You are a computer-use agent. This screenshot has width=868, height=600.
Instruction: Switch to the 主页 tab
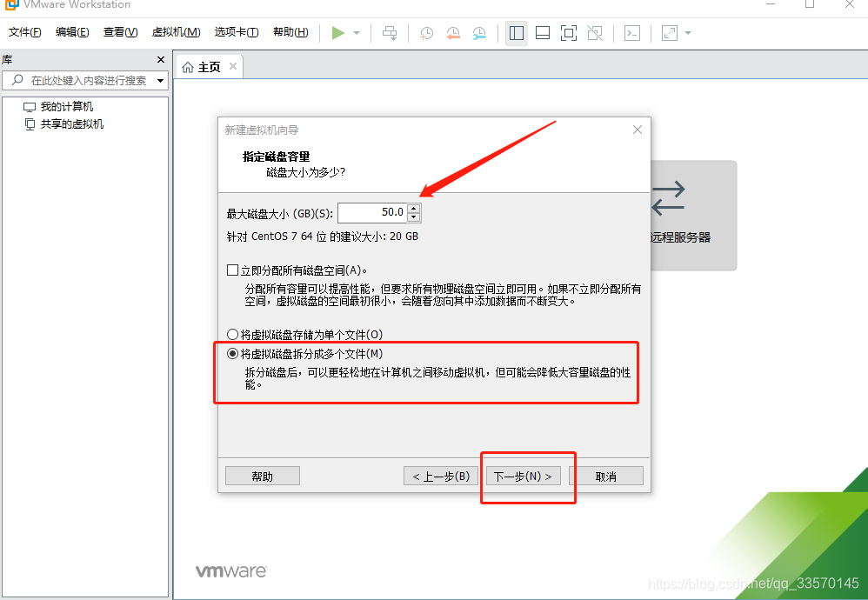[x=209, y=65]
